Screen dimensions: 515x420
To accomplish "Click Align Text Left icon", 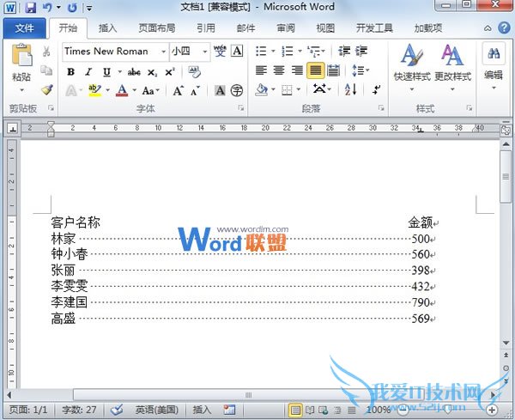I will [262, 70].
